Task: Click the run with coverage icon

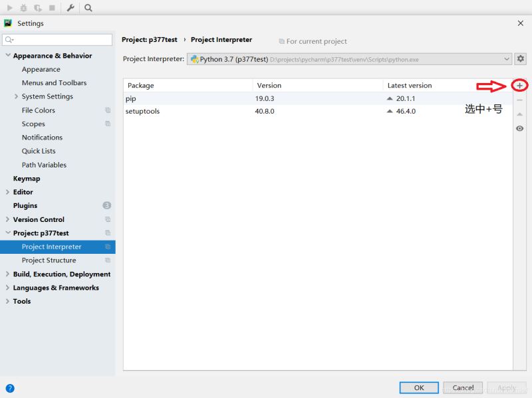Action: [x=38, y=7]
